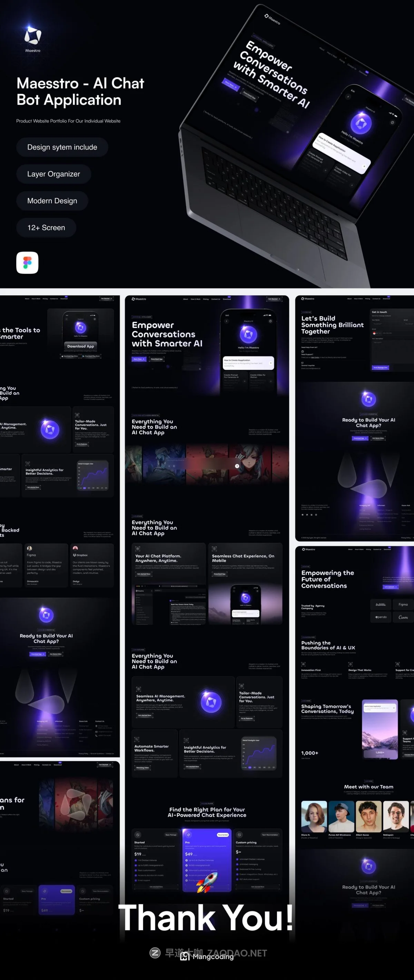Open 'How to Create Application' card in hero phone
Screen dimensions: 414x980
click(x=248, y=363)
